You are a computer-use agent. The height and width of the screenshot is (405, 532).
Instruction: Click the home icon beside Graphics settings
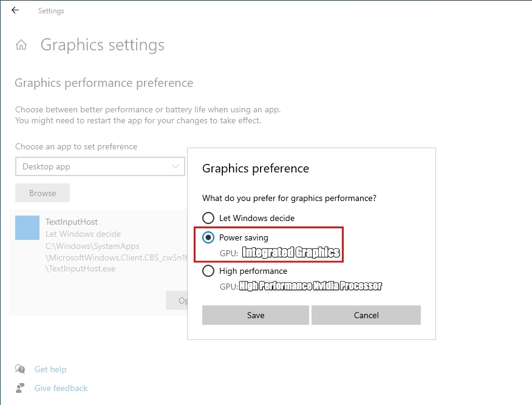[x=21, y=44]
